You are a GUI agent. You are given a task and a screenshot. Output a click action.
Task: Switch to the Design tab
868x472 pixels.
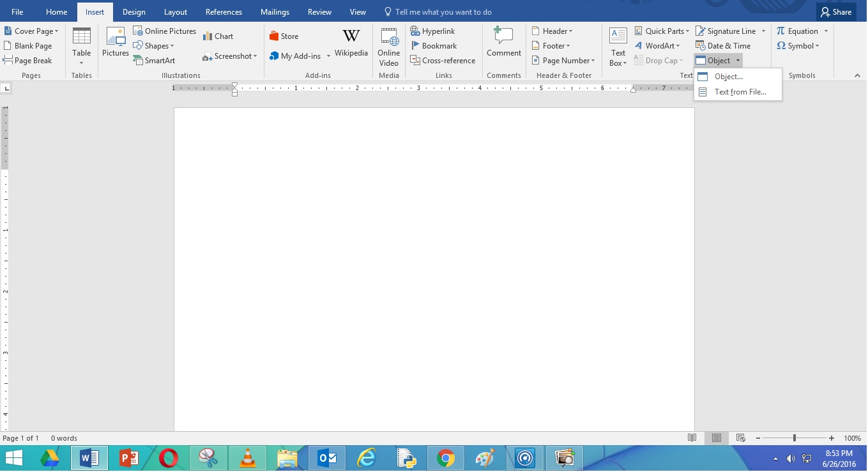click(134, 12)
